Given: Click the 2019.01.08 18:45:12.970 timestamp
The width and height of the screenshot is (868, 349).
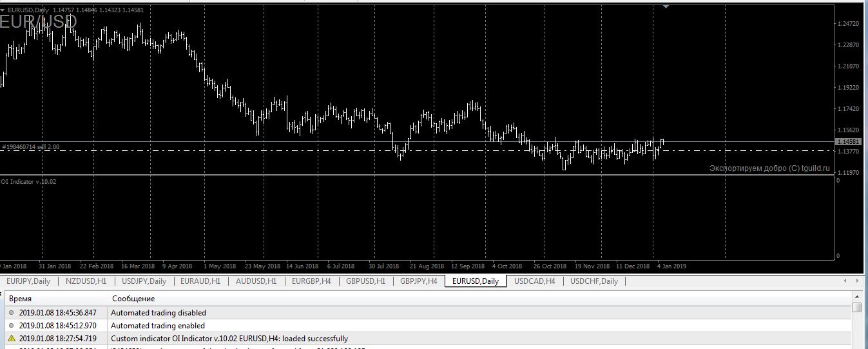Looking at the screenshot, I should [x=58, y=326].
